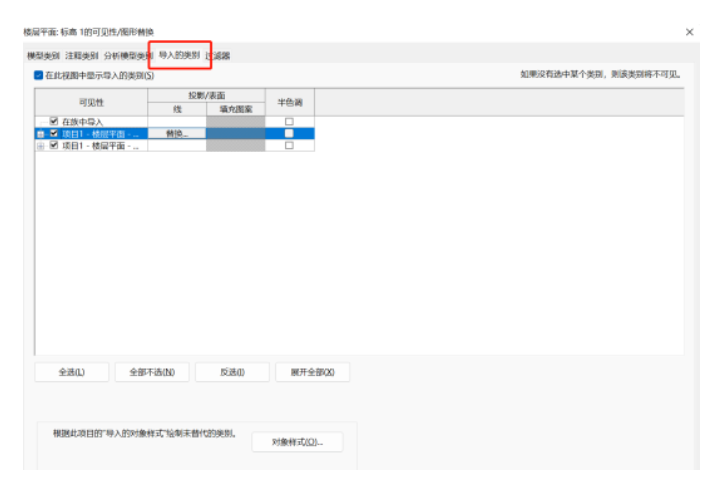
Task: Enable halftone for 在族中导入 row
Action: pos(289,122)
